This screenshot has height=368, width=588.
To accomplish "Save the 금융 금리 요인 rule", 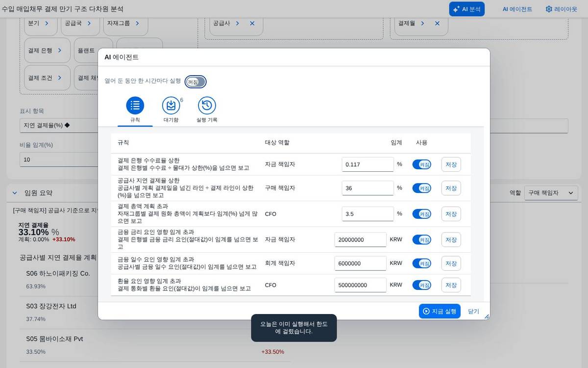I will coord(451,239).
